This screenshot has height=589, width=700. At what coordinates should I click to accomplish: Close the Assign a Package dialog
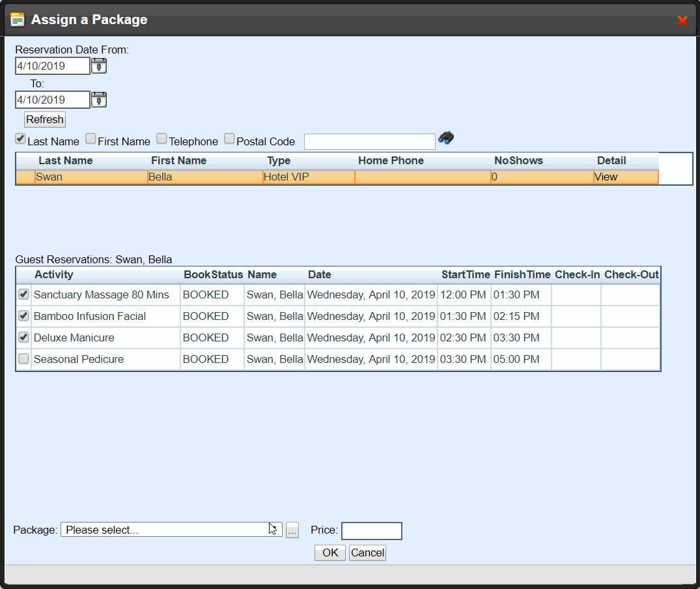click(x=682, y=20)
